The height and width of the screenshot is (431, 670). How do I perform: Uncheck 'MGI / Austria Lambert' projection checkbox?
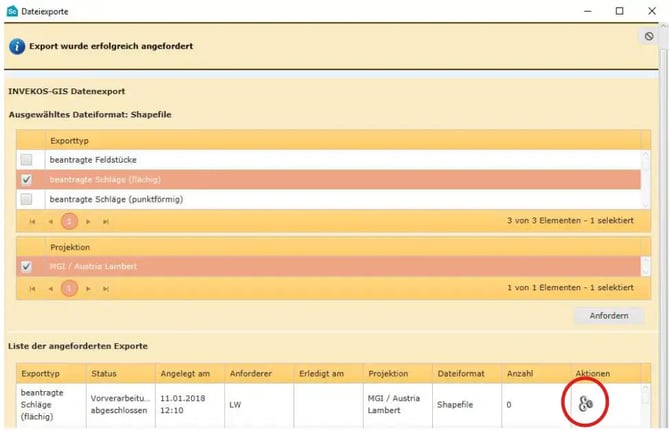pos(26,267)
